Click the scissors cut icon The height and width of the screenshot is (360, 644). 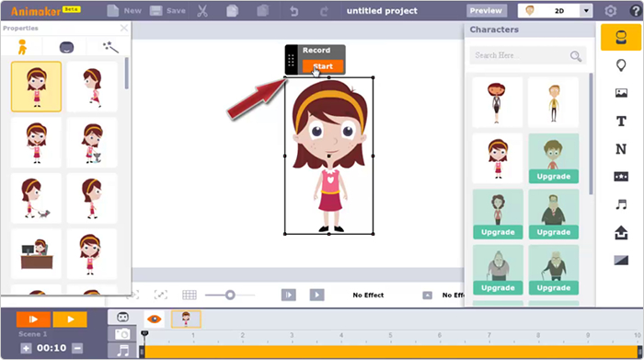(202, 11)
